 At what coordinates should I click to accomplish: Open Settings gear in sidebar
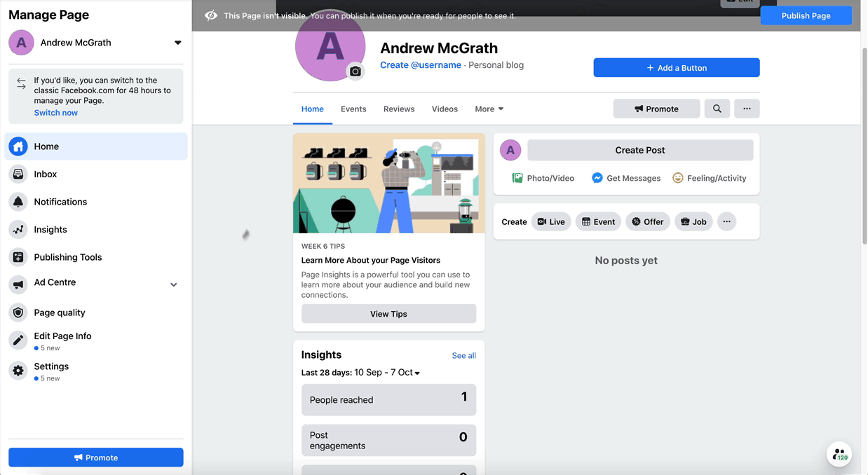click(x=18, y=371)
